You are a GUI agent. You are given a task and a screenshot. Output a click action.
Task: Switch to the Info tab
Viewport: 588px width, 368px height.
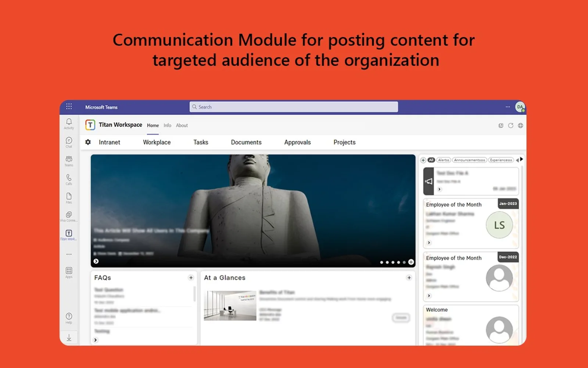(x=167, y=125)
